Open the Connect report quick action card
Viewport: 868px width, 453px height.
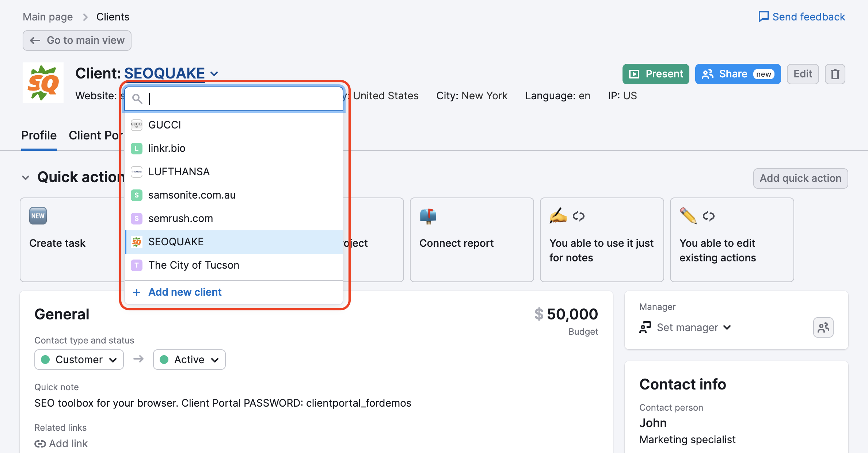472,240
